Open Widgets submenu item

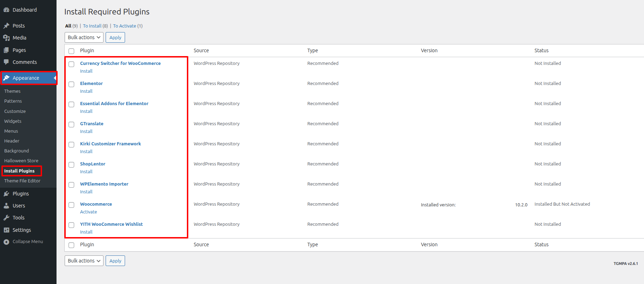(13, 121)
